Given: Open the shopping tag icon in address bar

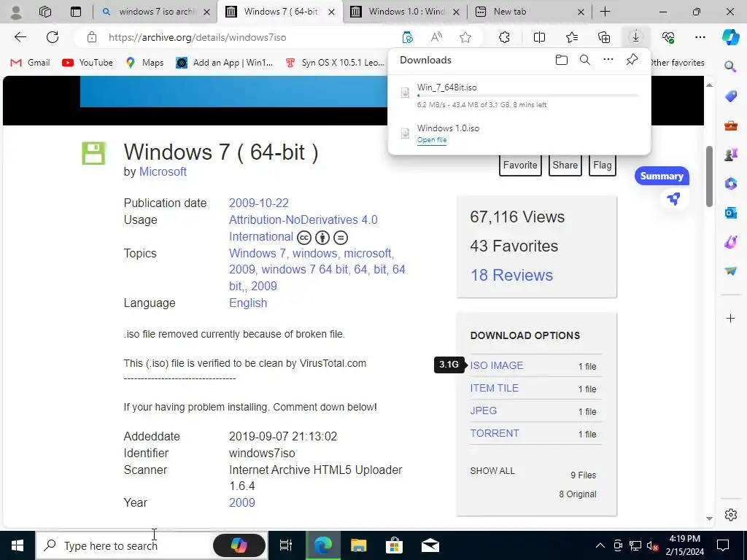Looking at the screenshot, I should click(407, 37).
